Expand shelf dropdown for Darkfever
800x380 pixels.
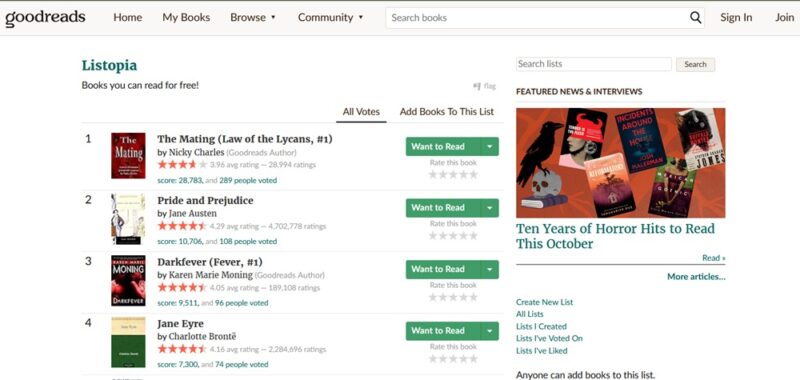coord(490,269)
